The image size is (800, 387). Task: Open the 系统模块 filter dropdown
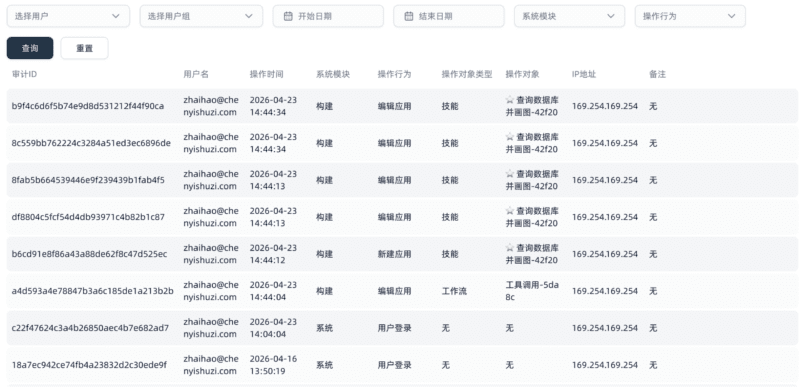pyautogui.click(x=569, y=16)
